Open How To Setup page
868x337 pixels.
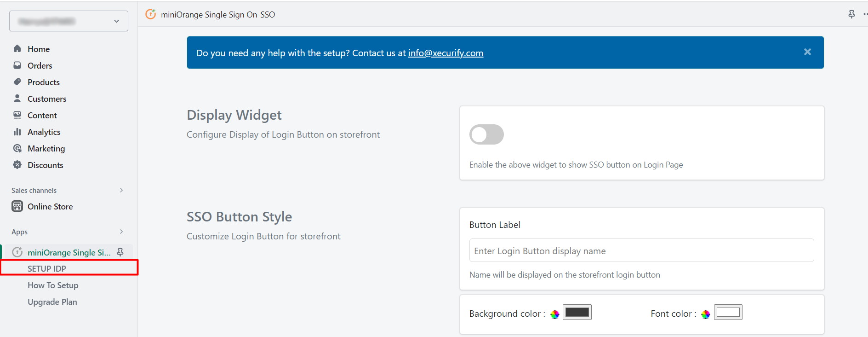coord(53,285)
